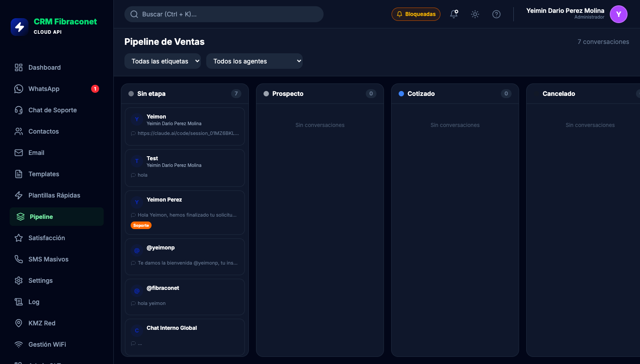Open Chat de Soporte menu item
Image resolution: width=640 pixels, height=364 pixels.
click(57, 110)
